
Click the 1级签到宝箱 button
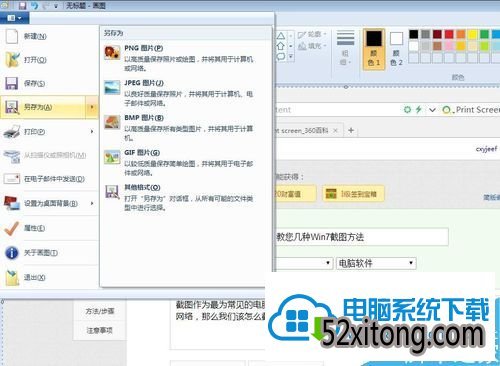click(x=353, y=194)
